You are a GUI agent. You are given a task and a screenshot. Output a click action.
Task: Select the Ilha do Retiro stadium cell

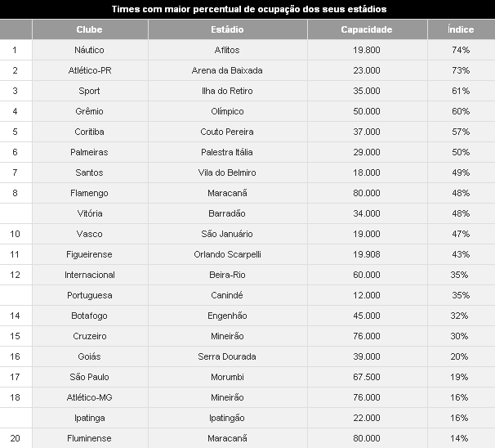(226, 91)
